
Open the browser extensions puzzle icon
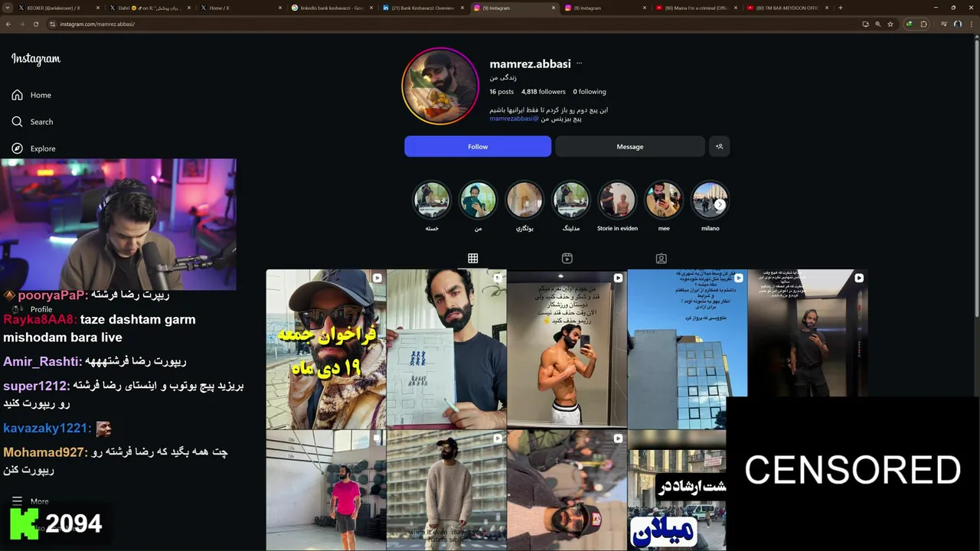click(x=924, y=24)
